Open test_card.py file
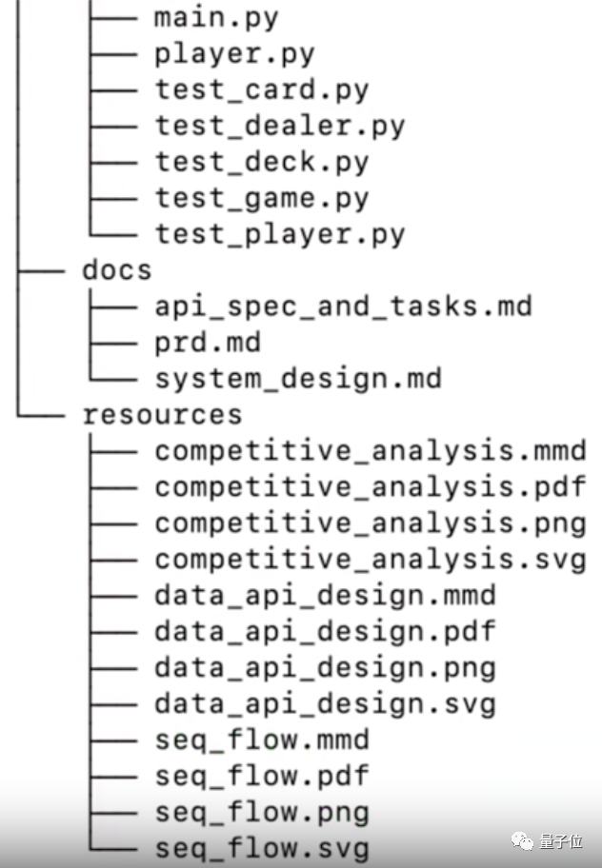This screenshot has height=868, width=602. 261,90
